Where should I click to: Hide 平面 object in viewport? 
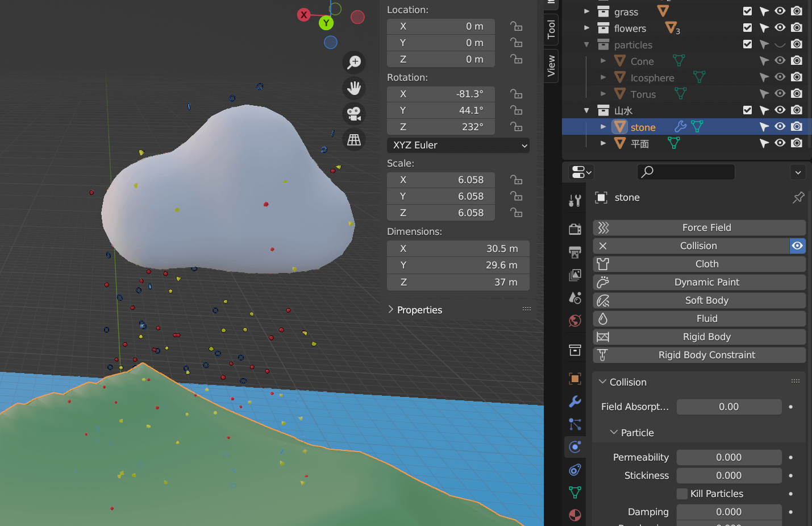pyautogui.click(x=780, y=143)
